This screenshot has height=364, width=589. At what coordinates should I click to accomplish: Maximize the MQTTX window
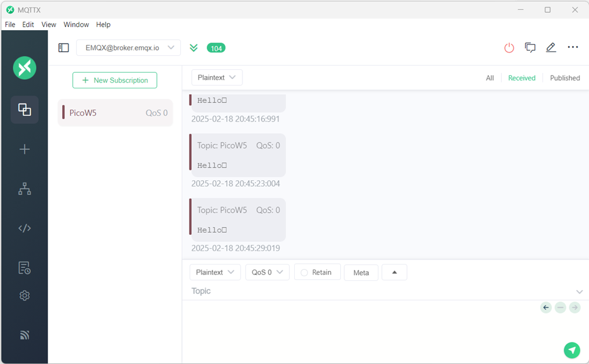548,10
